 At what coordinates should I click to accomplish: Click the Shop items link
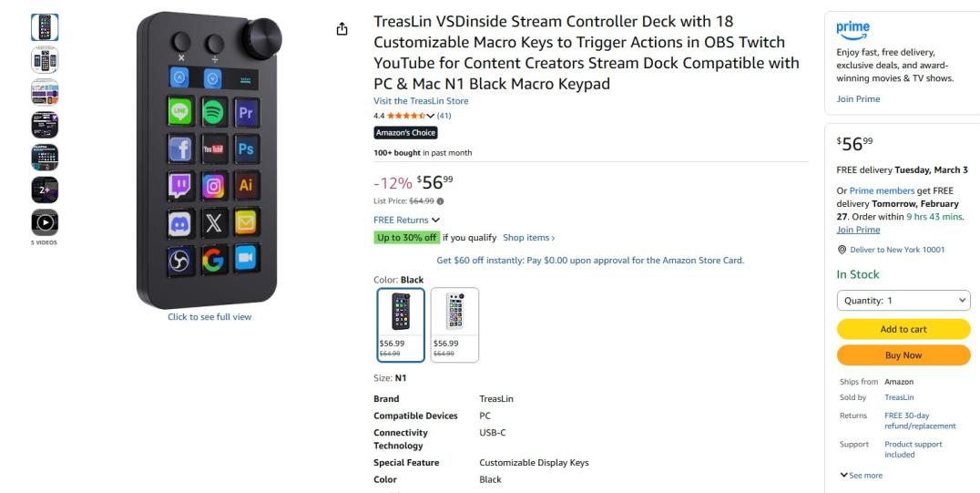pos(528,238)
